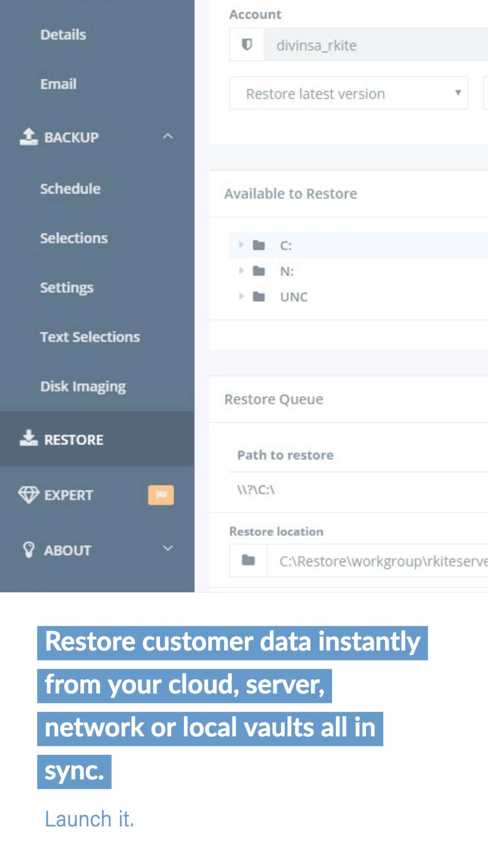Expand the C: drive tree node
The image size is (488, 868).
pyautogui.click(x=241, y=245)
